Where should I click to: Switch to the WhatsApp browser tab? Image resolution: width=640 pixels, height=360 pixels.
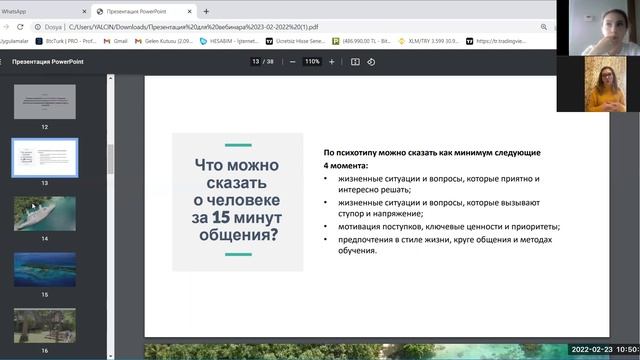coord(41,11)
